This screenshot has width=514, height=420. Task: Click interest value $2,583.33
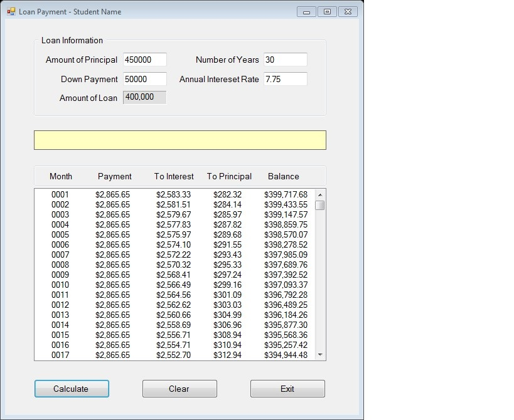[x=173, y=194]
